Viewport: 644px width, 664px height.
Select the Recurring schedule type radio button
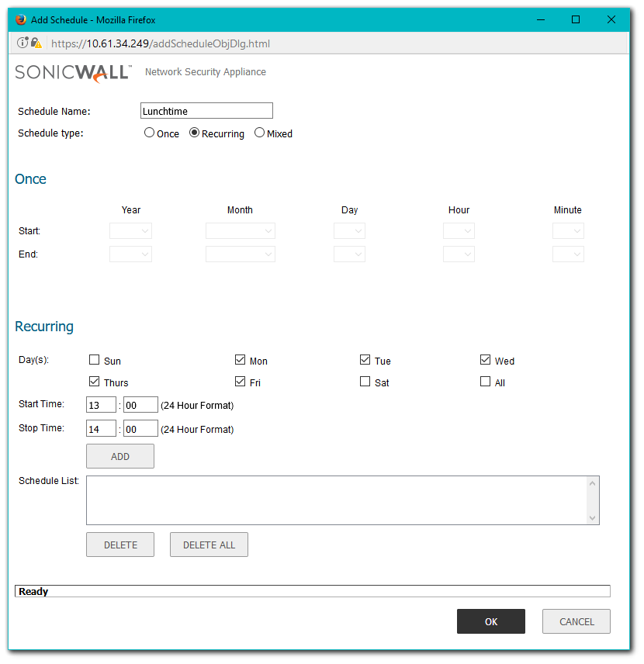point(195,133)
